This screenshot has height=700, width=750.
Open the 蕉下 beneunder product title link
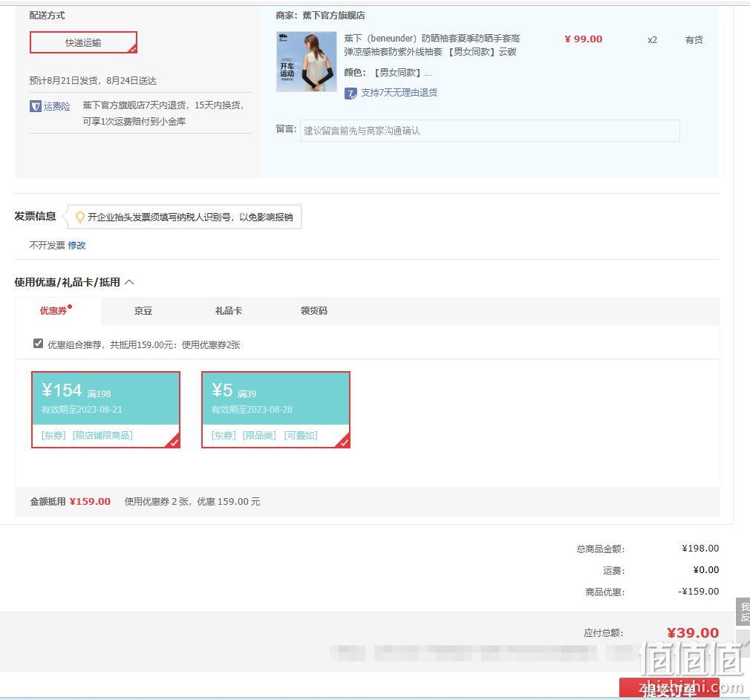click(x=431, y=45)
